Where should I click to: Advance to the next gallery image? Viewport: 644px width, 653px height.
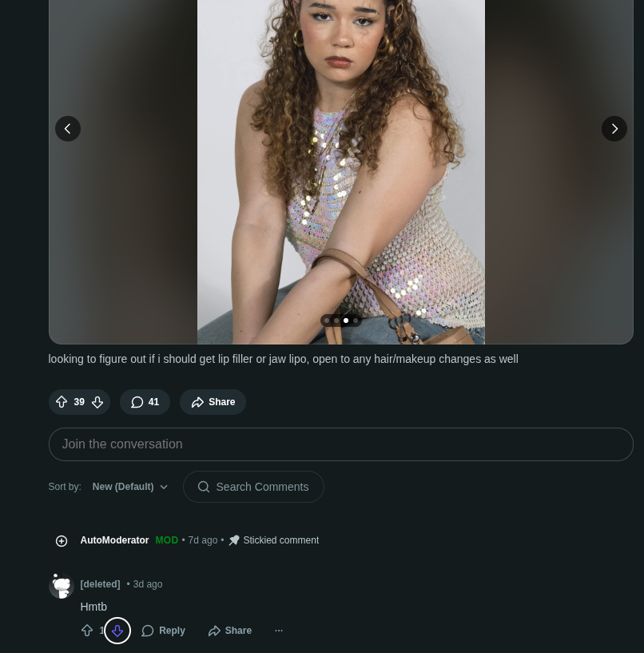[x=614, y=129]
